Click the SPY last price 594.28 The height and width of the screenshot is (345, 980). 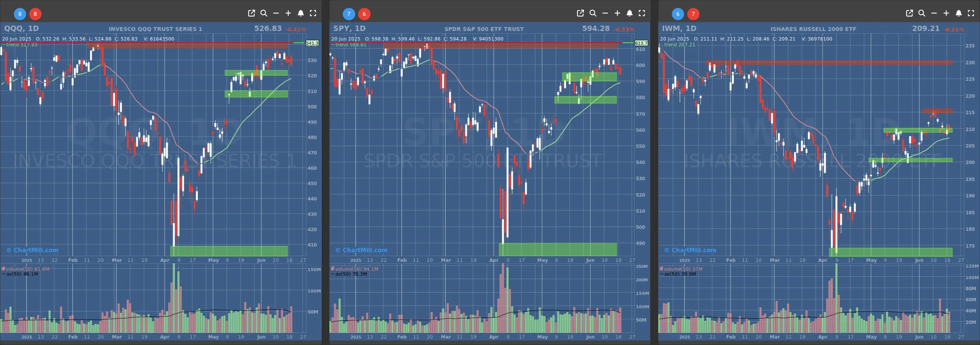click(596, 28)
